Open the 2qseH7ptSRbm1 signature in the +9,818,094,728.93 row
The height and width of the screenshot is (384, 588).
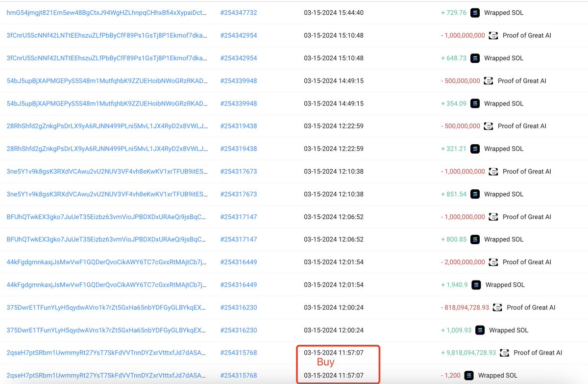pyautogui.click(x=106, y=353)
